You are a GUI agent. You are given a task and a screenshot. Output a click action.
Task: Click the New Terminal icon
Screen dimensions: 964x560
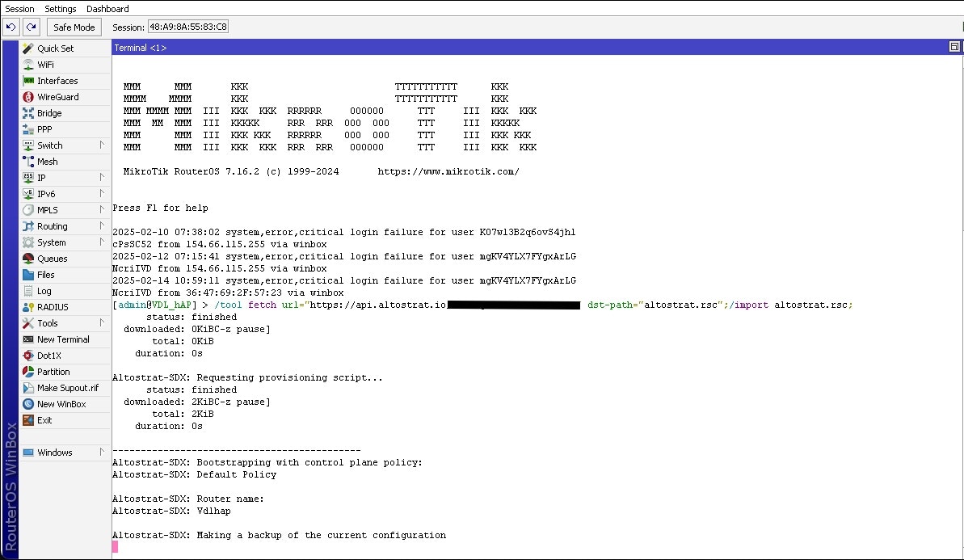point(28,339)
